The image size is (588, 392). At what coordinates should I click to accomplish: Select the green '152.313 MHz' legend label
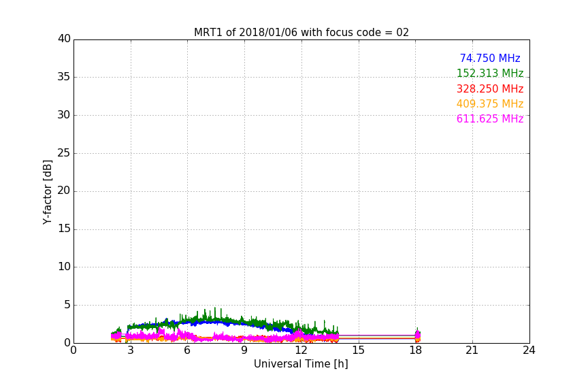(490, 73)
